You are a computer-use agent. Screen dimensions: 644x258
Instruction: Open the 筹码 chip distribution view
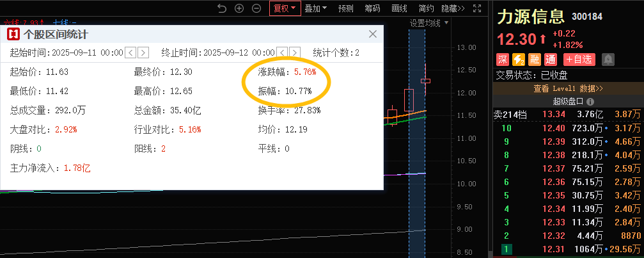372,8
